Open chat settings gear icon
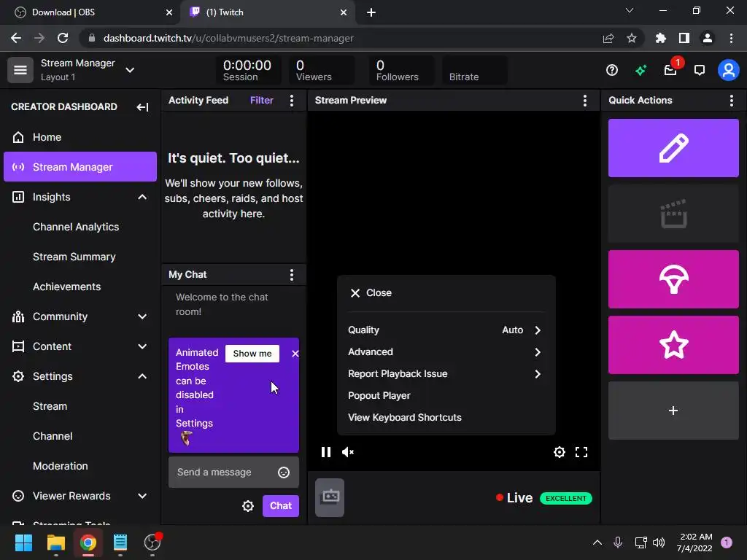 [x=248, y=506]
